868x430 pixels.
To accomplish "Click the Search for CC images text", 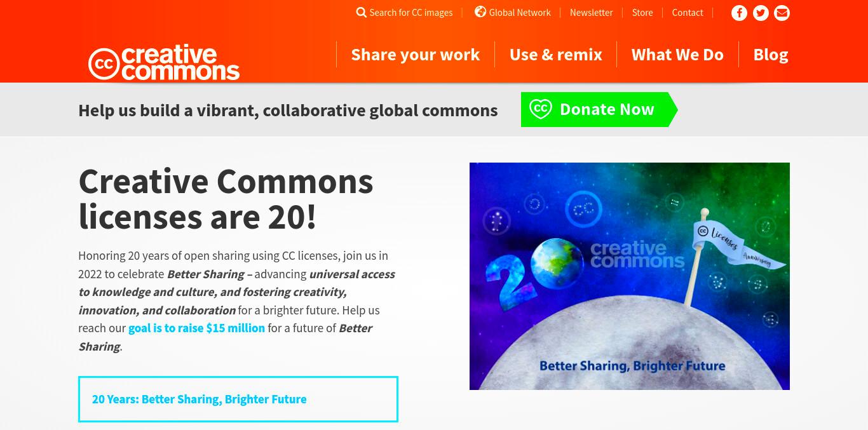I will pos(411,13).
